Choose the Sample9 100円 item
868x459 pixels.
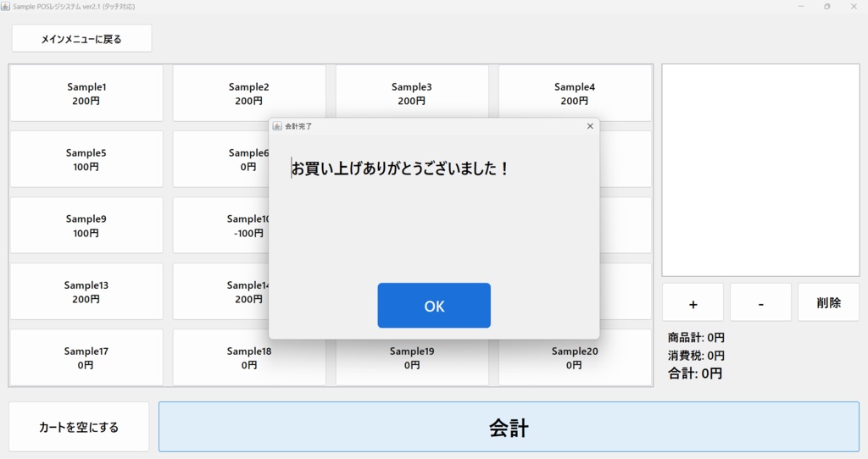click(x=86, y=225)
